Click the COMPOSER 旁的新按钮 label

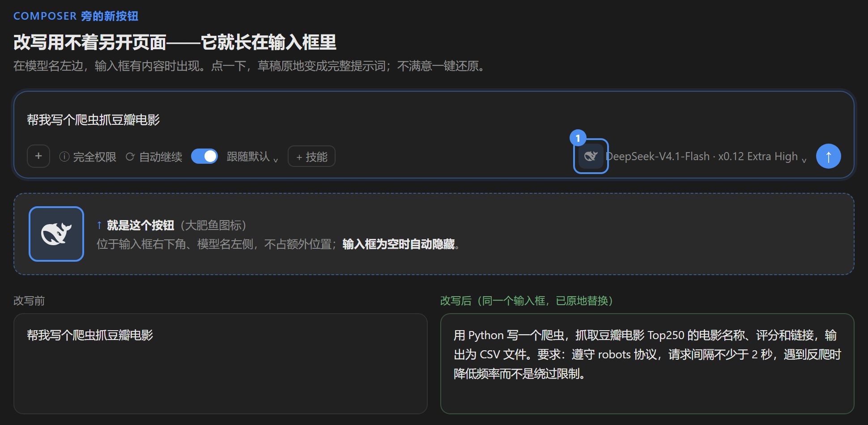76,16
